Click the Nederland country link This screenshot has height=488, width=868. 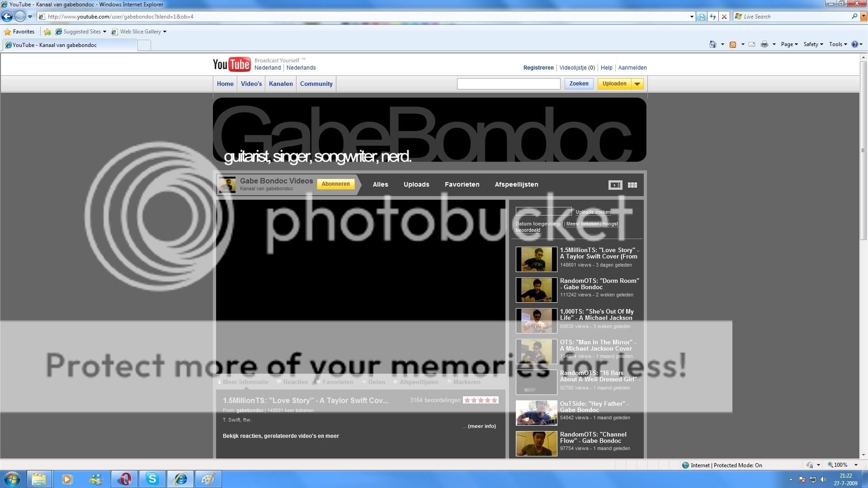pyautogui.click(x=268, y=68)
